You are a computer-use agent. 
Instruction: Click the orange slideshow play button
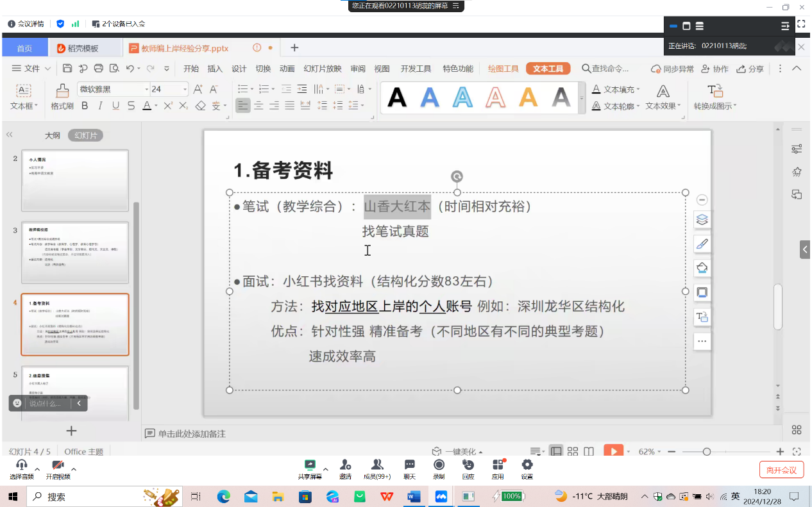(x=613, y=451)
